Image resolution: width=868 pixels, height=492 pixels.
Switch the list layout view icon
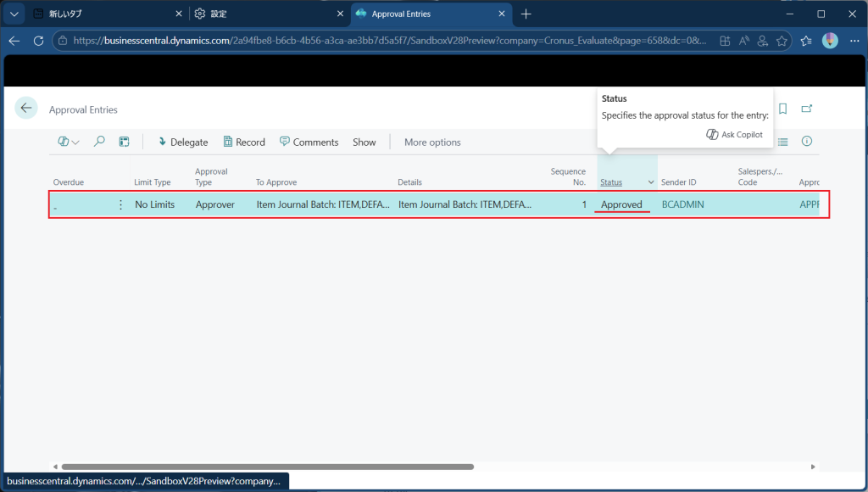[x=782, y=142]
